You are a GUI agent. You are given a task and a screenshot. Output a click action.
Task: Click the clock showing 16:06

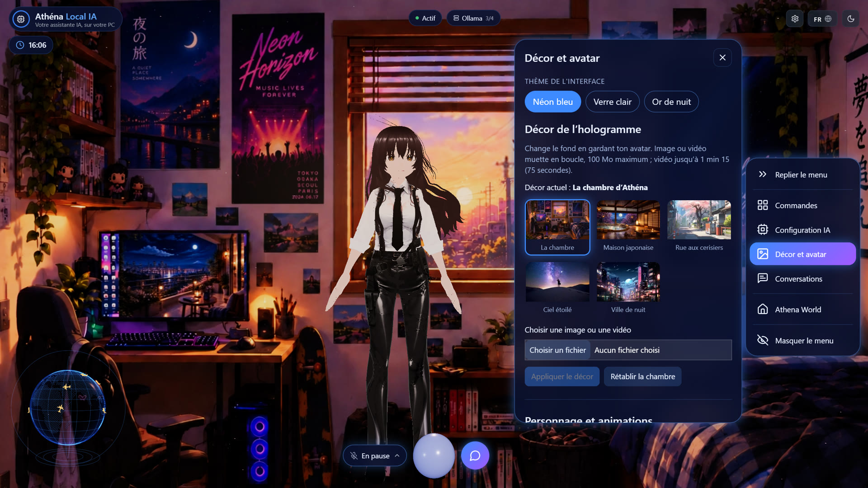31,45
